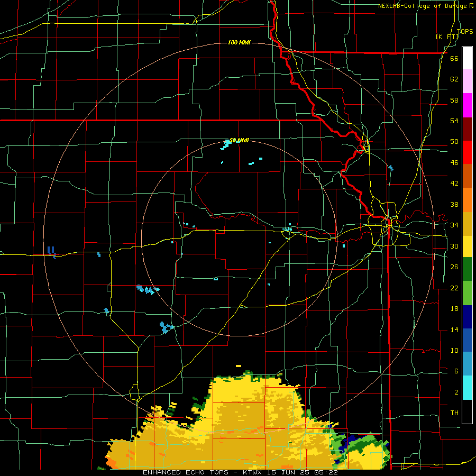The width and height of the screenshot is (476, 476).
Task: Click the gold legend swatch beside 34
Action: (x=467, y=224)
